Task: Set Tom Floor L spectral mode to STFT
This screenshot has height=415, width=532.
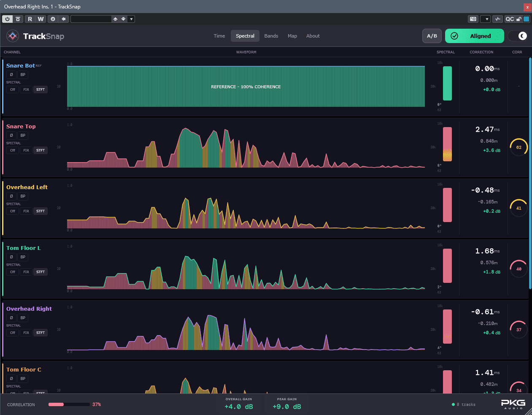Action: (41, 272)
